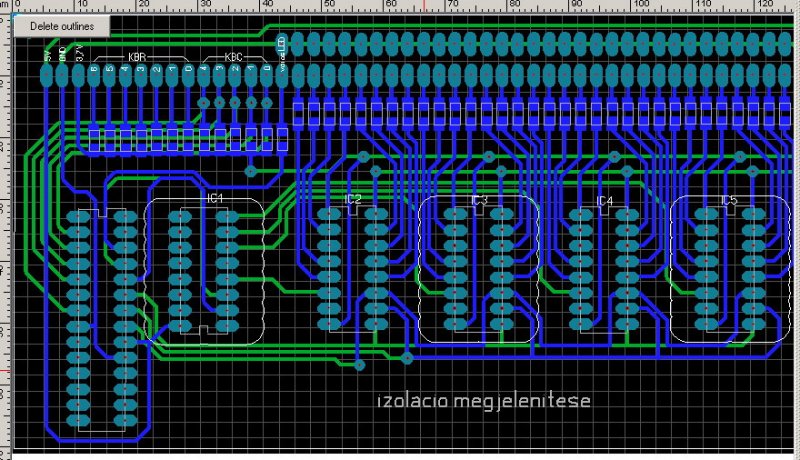800x460 pixels.
Task: Click the 'izolacio megjelenitese' text
Action: (484, 401)
